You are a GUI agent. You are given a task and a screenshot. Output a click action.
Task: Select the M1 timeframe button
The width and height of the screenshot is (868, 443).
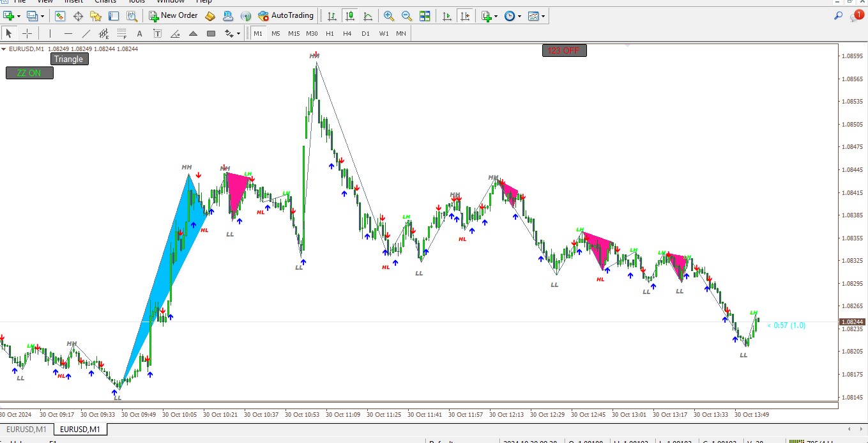pos(258,33)
